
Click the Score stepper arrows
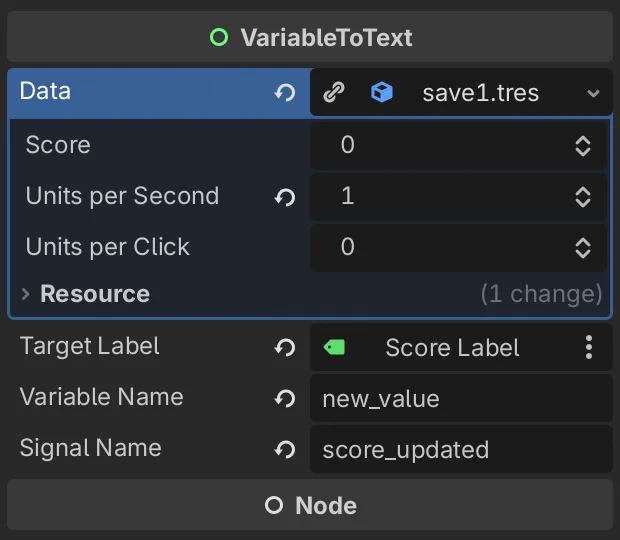[x=583, y=146]
